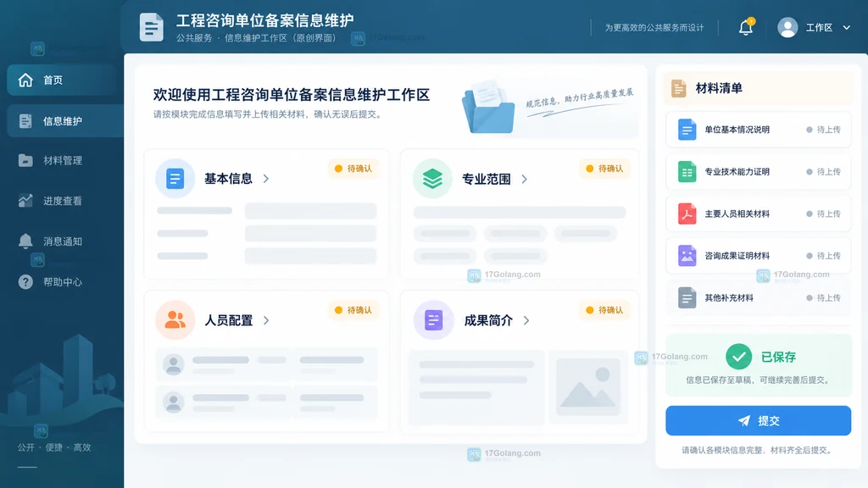Click the green 已保存 checkmark icon
The width and height of the screenshot is (868, 488).
pos(738,357)
